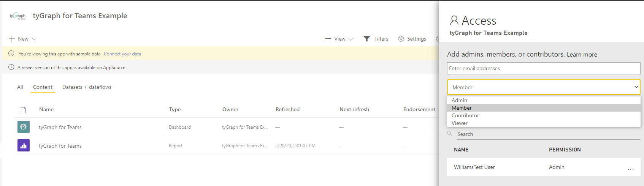Image resolution: width=644 pixels, height=186 pixels.
Task: Open the ellipsis menu for WilliamsTest User
Action: pos(630,167)
